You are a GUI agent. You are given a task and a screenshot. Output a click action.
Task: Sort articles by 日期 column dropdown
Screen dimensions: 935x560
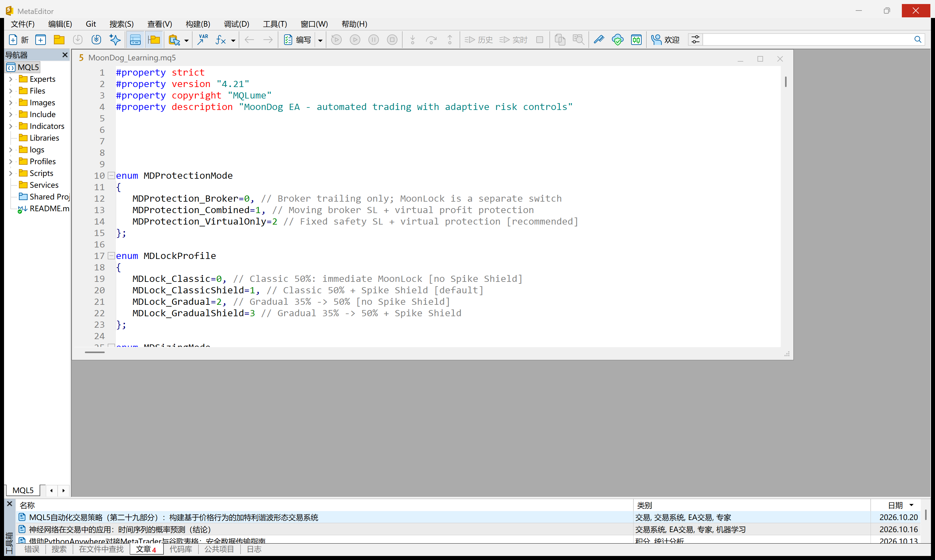[911, 505]
